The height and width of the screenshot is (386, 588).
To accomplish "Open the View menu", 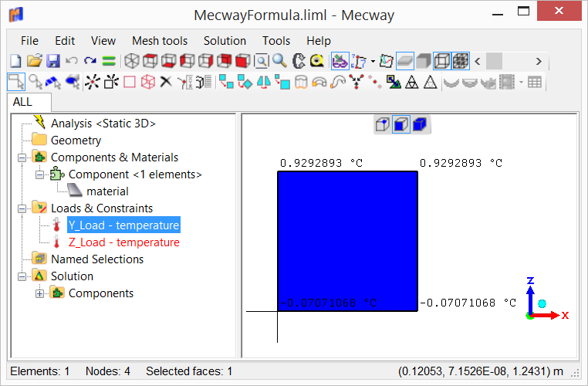I will pyautogui.click(x=103, y=40).
